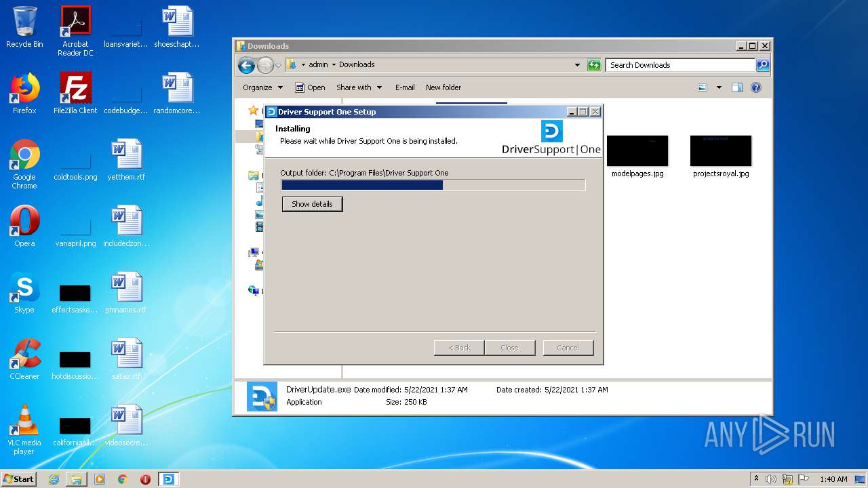
Task: Click the Chrome taskbar icon
Action: 122,479
